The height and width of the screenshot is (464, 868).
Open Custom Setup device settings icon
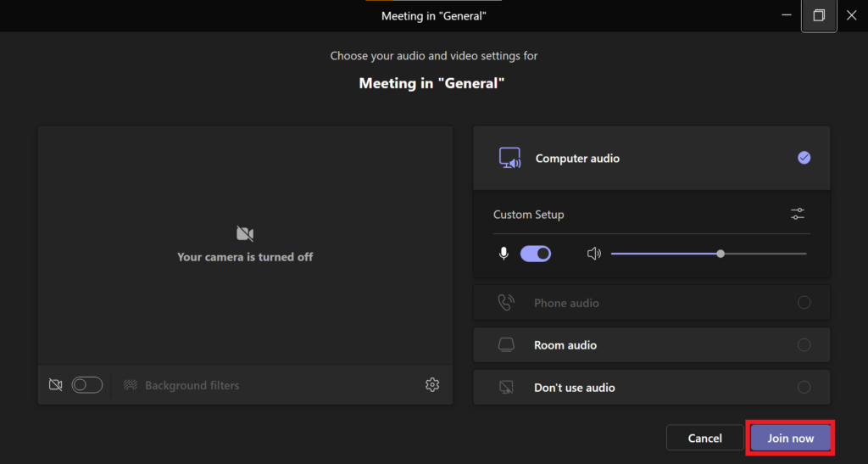click(797, 214)
